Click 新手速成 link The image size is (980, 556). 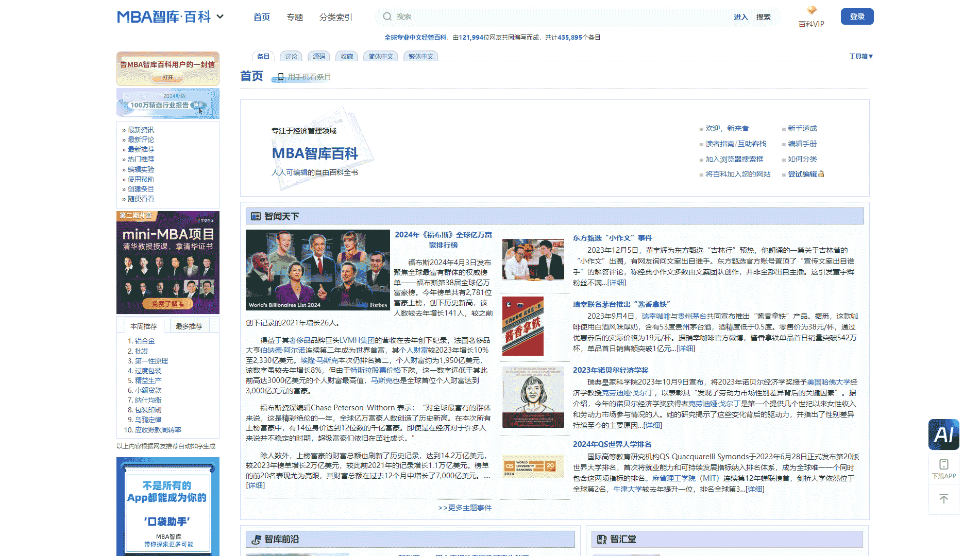[802, 128]
